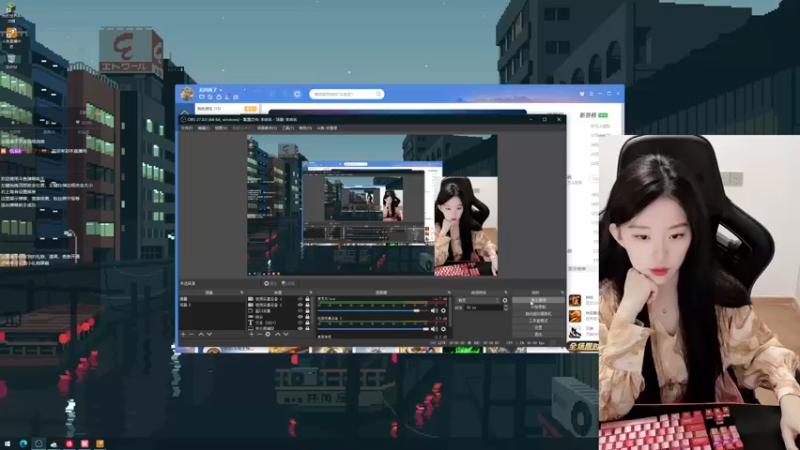This screenshot has width=800, height=450.
Task: Open the Audio Mixer dock panel pop-out icon
Action: pos(448,293)
